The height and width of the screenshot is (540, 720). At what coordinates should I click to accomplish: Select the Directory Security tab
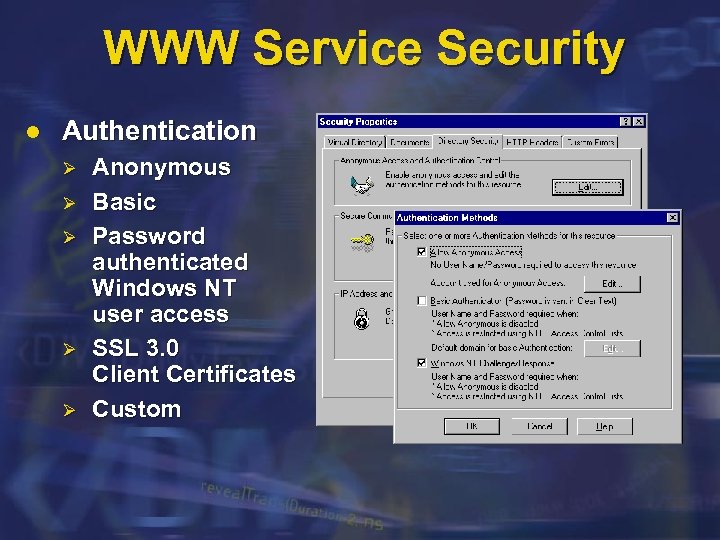tap(467, 141)
